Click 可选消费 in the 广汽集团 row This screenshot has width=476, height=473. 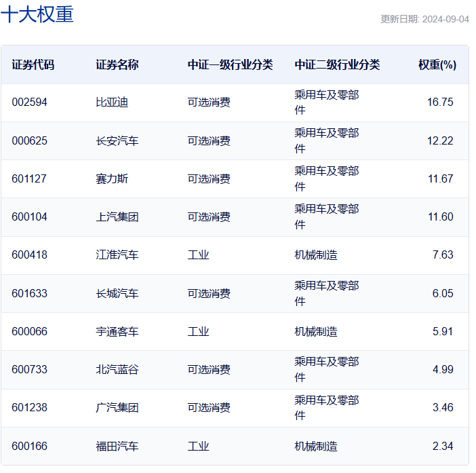[x=209, y=408]
